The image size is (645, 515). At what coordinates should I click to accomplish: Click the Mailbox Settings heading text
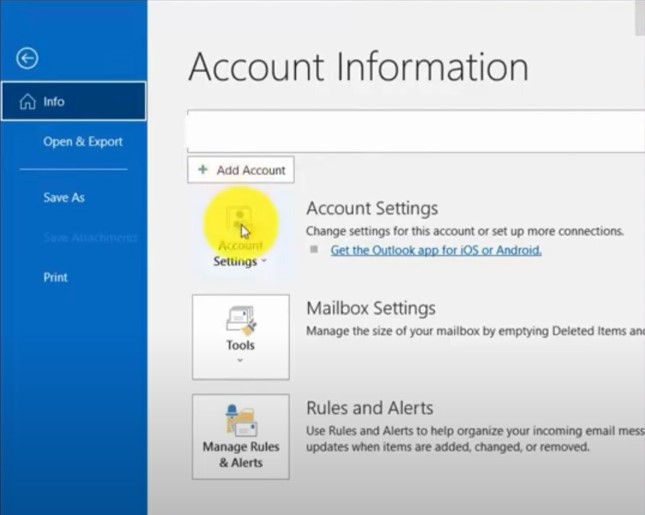coord(371,308)
